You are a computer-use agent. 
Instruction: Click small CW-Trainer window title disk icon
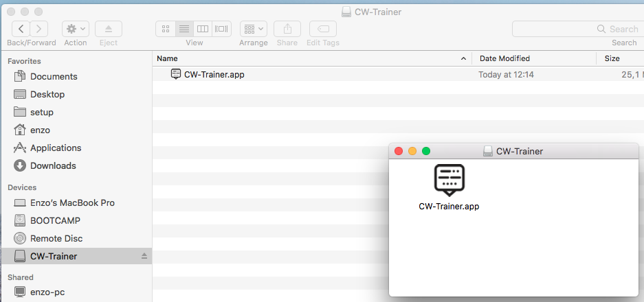487,152
